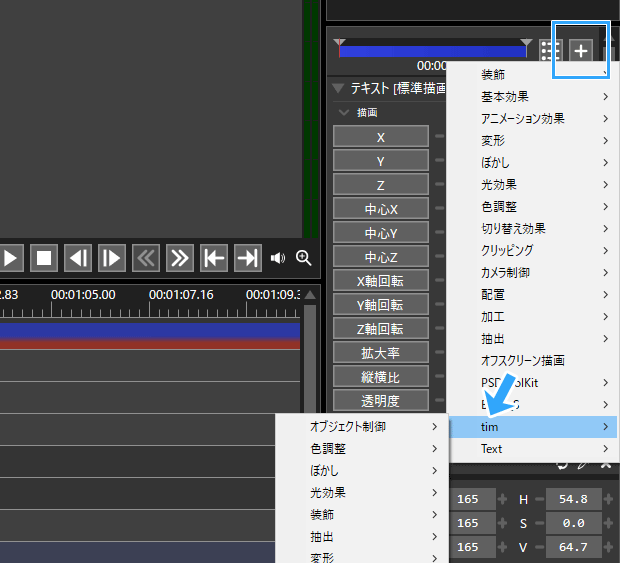Click the timeline vertical scrollbar up arrow
This screenshot has height=563, width=620.
pyautogui.click(x=310, y=295)
